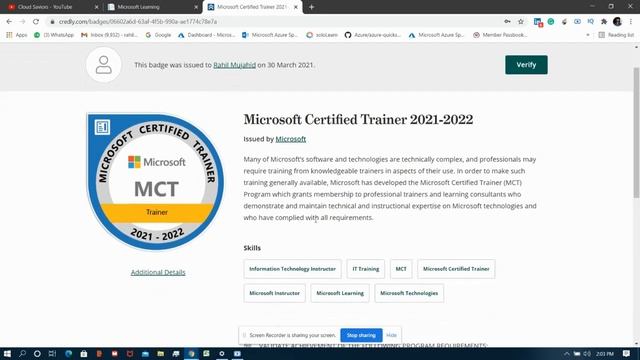This screenshot has height=360, width=640.
Task: Select the Microsoft Technologies skill tag
Action: pyautogui.click(x=409, y=293)
